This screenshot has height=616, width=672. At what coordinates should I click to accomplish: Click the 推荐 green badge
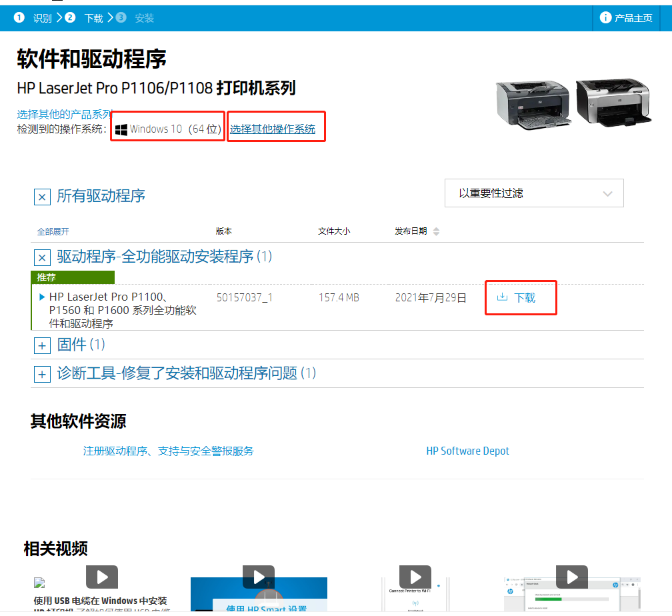tap(73, 277)
